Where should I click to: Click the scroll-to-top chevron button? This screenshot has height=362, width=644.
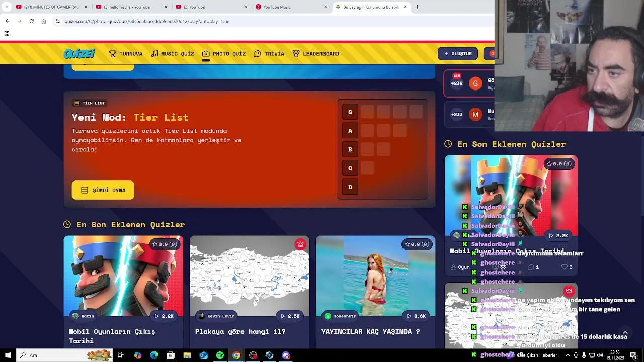point(625,333)
